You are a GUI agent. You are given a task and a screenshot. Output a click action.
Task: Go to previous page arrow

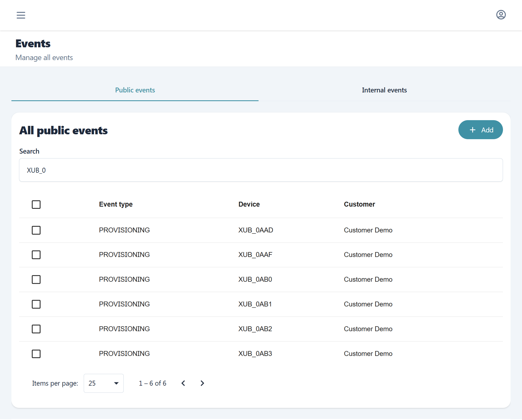tap(183, 383)
